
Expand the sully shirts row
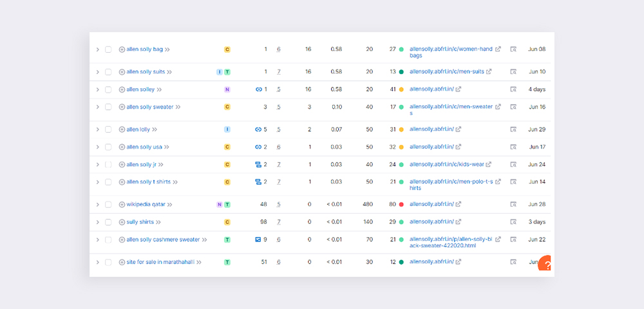coord(98,222)
